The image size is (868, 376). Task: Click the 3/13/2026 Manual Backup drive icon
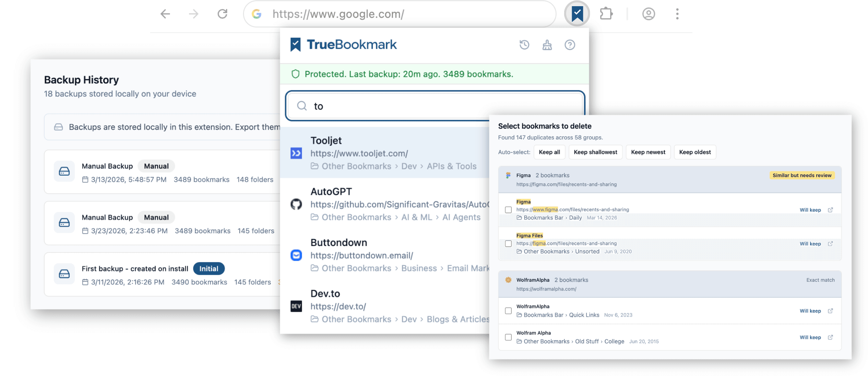(64, 171)
